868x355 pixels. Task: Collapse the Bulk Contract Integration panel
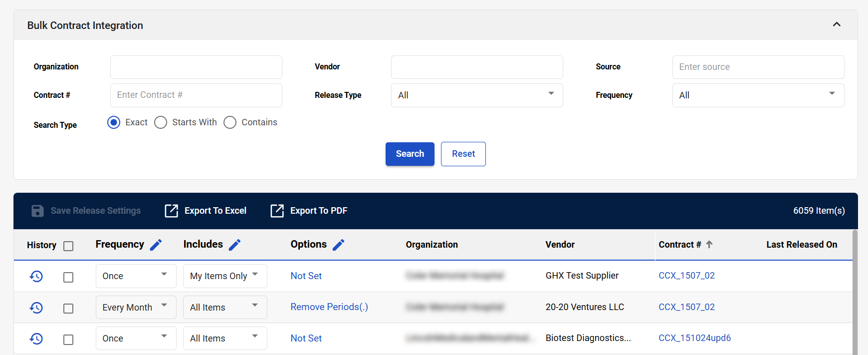(x=837, y=24)
